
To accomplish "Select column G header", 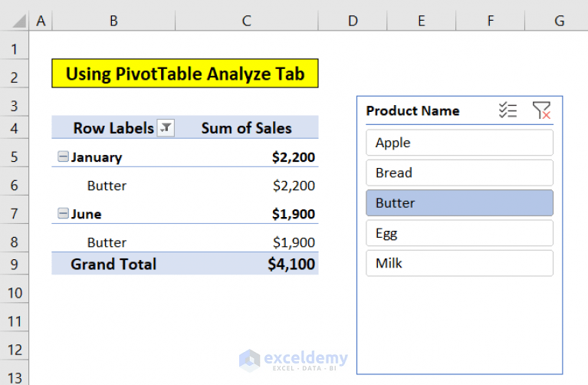I will [x=557, y=21].
